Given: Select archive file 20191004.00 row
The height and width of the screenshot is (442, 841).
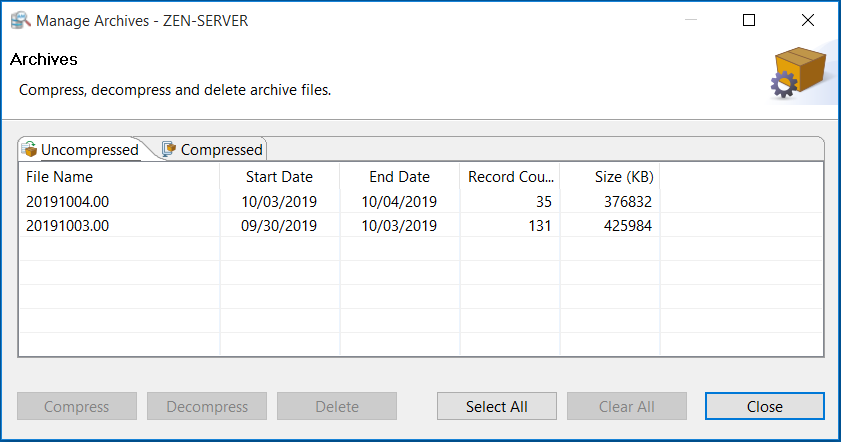Looking at the screenshot, I should [x=68, y=201].
